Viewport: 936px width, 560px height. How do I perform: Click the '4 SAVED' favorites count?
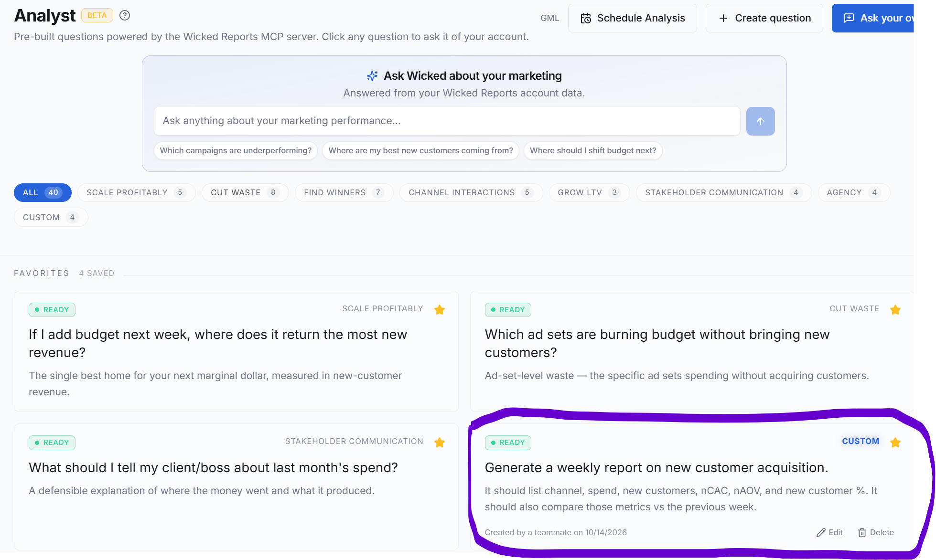pyautogui.click(x=97, y=274)
